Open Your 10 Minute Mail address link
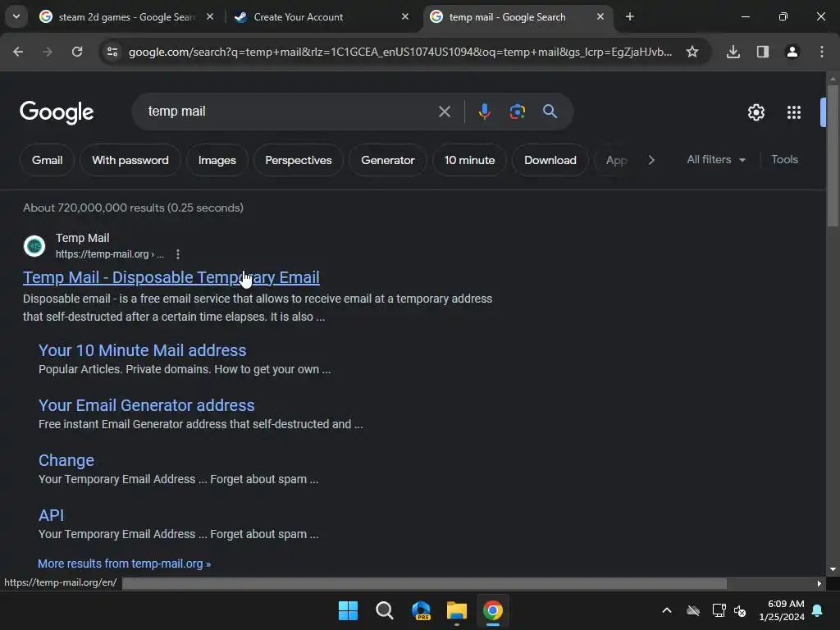Screen dimensions: 840x630 coord(143,350)
